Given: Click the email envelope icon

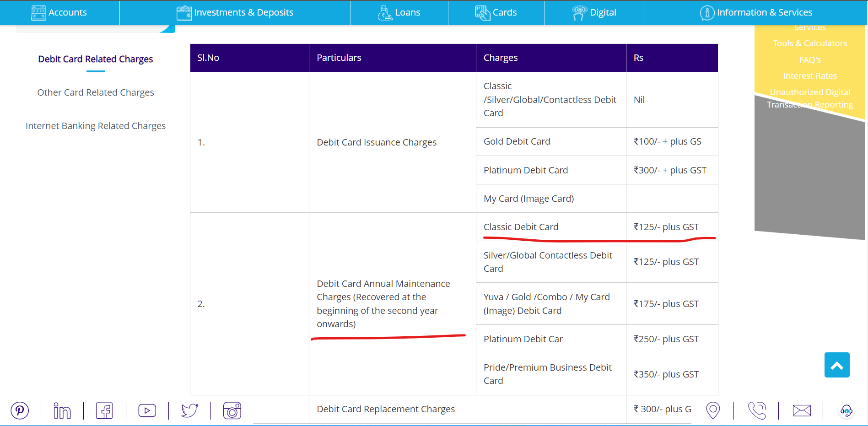Looking at the screenshot, I should [x=802, y=410].
